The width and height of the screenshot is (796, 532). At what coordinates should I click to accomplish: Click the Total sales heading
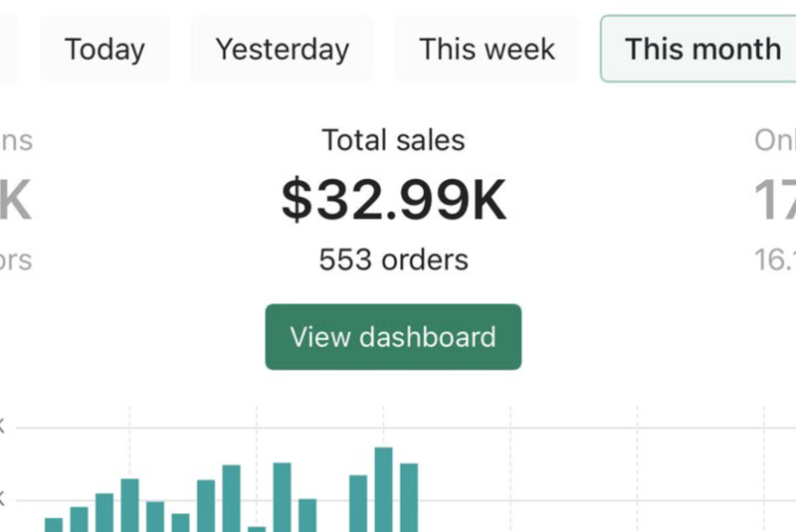pyautogui.click(x=393, y=140)
